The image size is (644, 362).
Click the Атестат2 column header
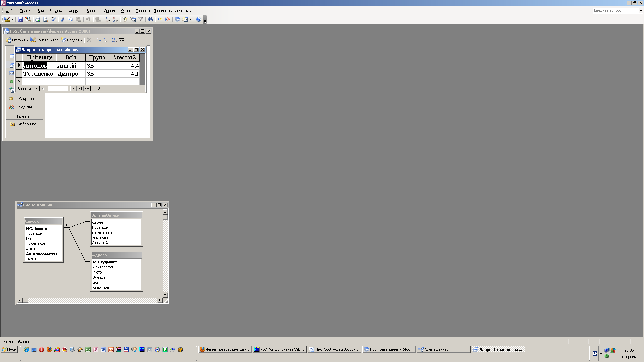click(x=124, y=57)
